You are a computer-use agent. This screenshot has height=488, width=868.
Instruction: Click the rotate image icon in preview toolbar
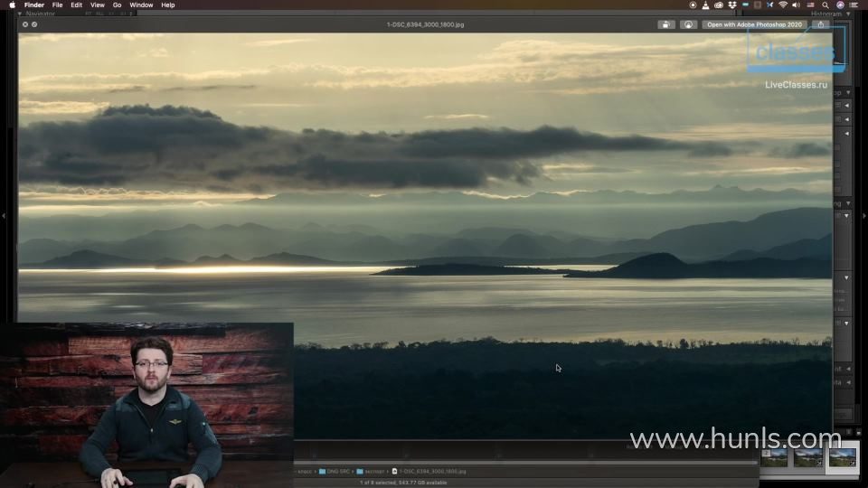tap(666, 24)
